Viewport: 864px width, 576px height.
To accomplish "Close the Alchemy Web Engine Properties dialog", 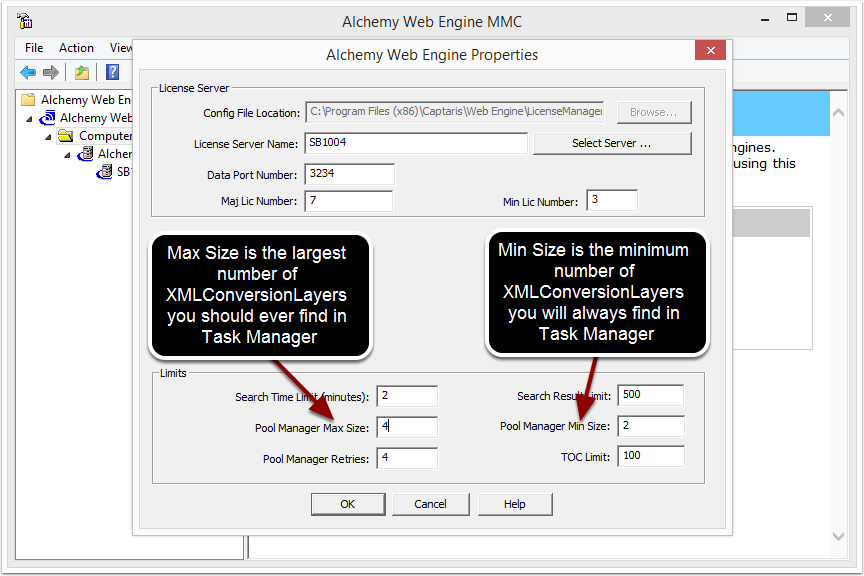I will click(x=710, y=51).
